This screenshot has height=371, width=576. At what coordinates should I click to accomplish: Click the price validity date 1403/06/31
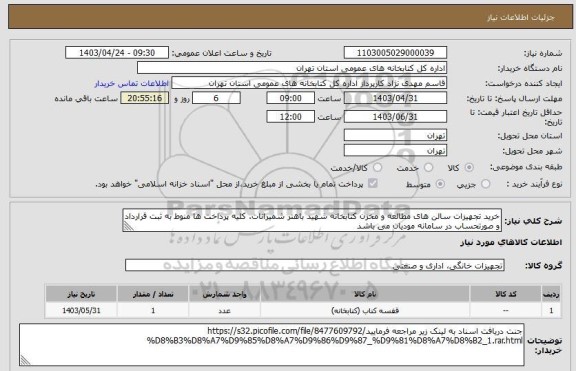tap(395, 117)
